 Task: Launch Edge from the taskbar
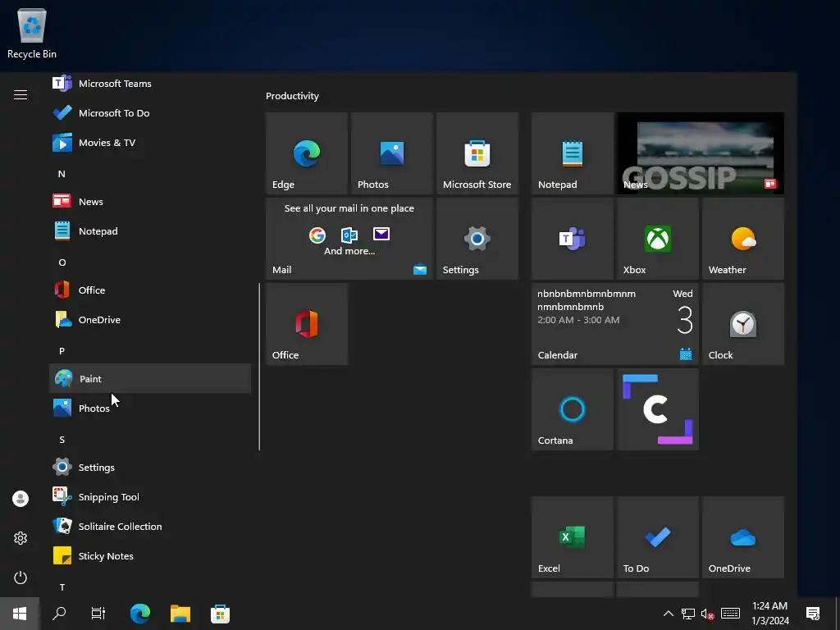(x=140, y=614)
